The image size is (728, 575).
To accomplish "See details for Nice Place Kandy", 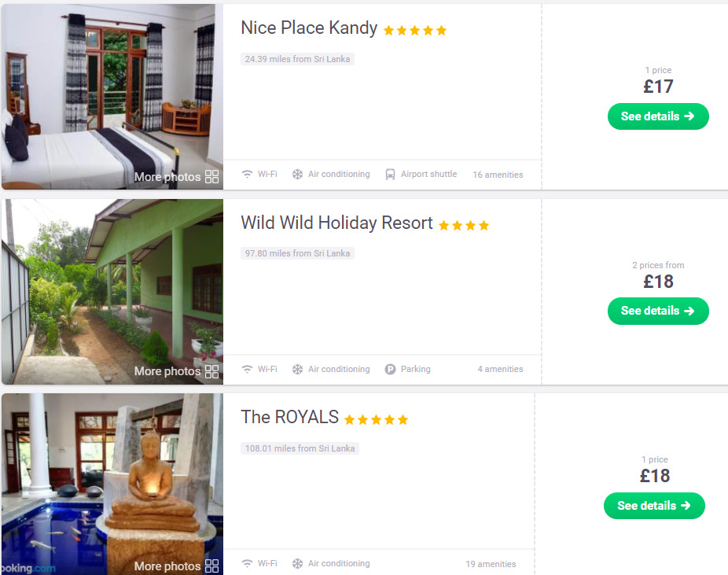I will tap(658, 116).
